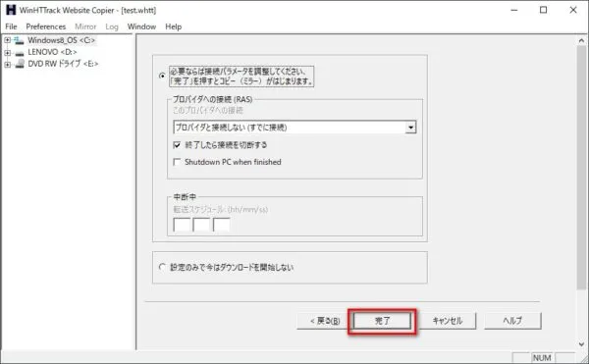Maximize the WinHTTrack window

(544, 10)
